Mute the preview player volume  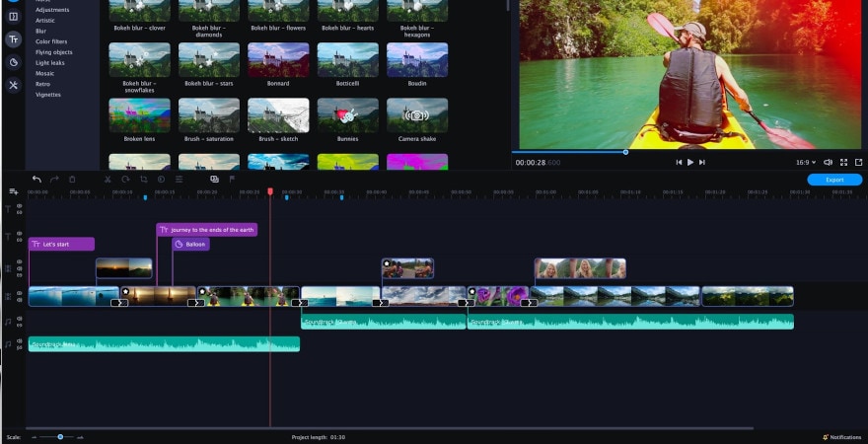[828, 162]
